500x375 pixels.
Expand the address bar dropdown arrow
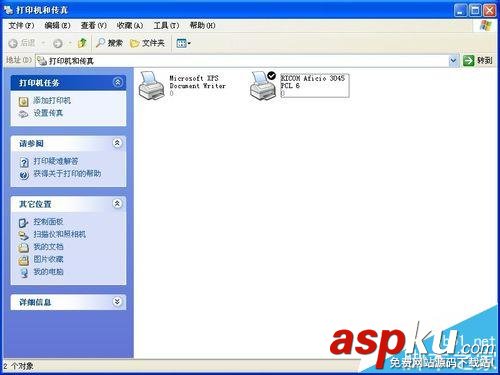coord(453,61)
